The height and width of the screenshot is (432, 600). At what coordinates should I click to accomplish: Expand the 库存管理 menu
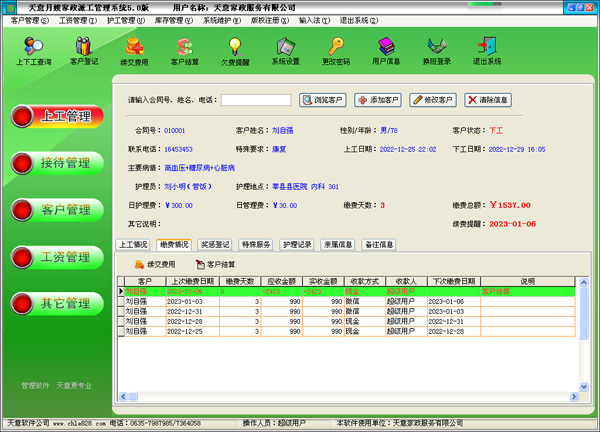point(174,20)
